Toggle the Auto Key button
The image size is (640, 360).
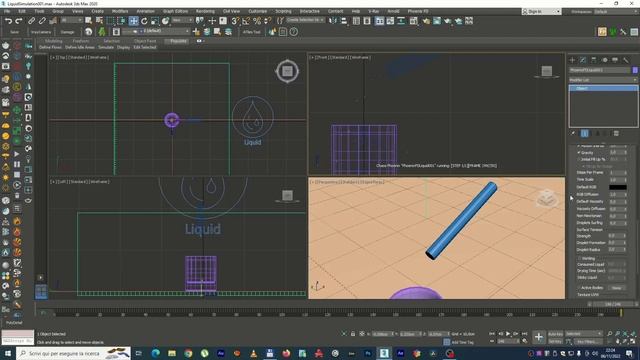(555, 334)
